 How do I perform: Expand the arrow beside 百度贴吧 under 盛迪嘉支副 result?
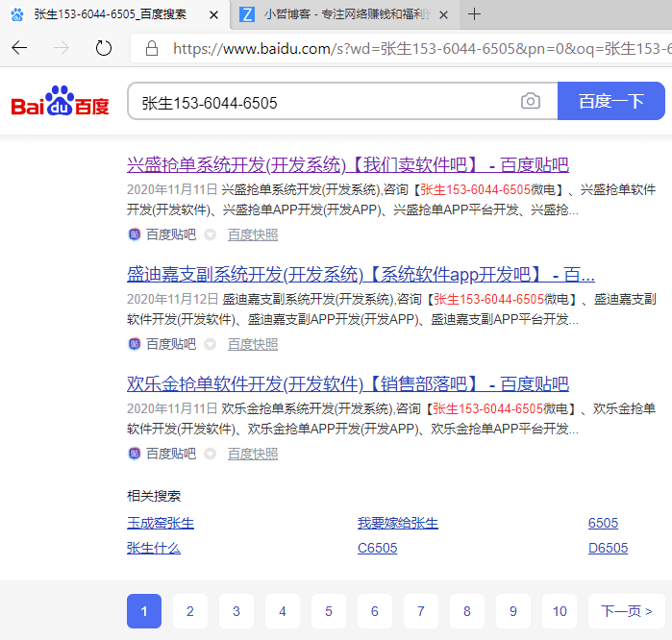tap(210, 344)
